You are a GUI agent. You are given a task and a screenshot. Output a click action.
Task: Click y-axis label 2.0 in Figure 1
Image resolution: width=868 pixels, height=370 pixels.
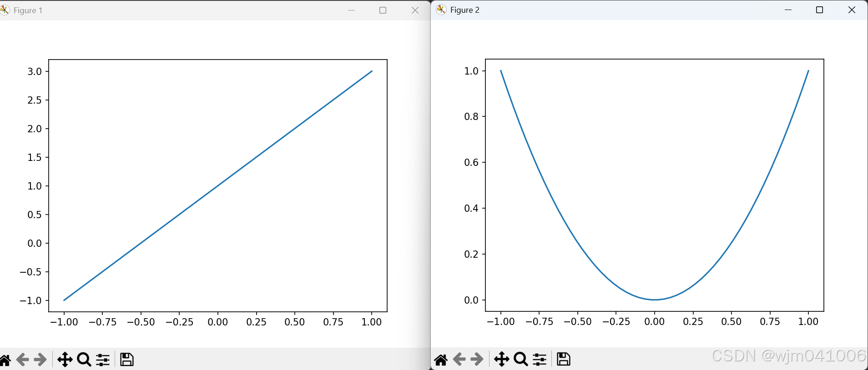[x=35, y=129]
